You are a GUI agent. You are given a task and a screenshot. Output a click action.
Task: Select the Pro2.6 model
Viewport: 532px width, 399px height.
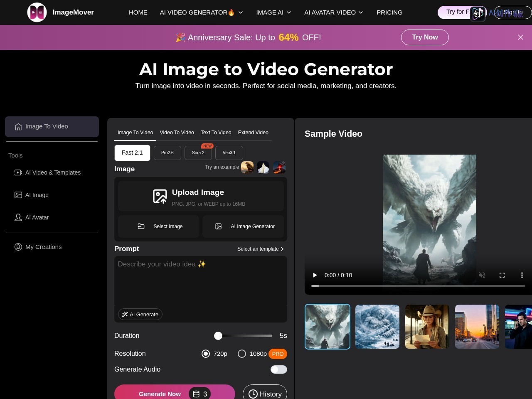click(x=167, y=153)
